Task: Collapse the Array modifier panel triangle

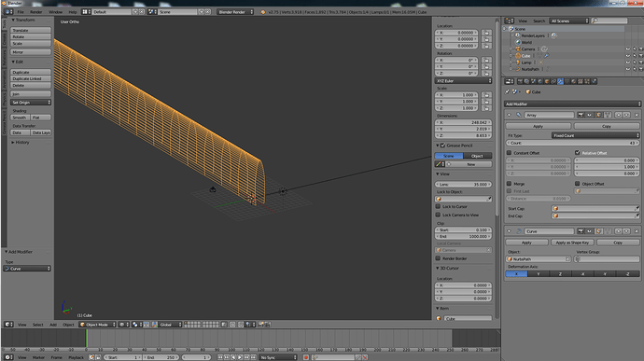Action: coord(509,115)
